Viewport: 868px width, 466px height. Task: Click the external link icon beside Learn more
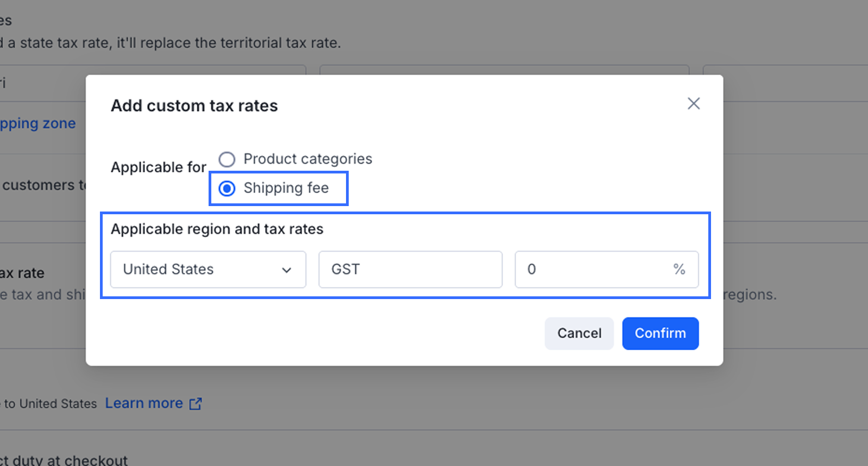pos(196,404)
